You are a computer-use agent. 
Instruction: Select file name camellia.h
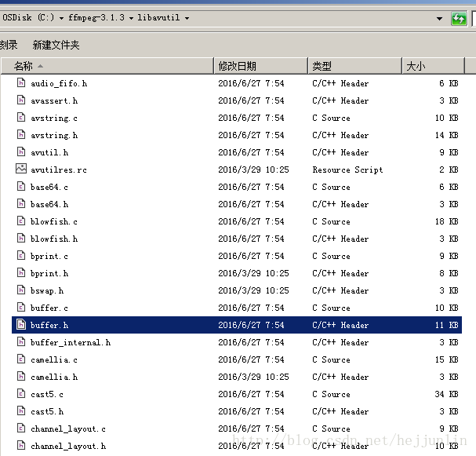click(x=54, y=378)
